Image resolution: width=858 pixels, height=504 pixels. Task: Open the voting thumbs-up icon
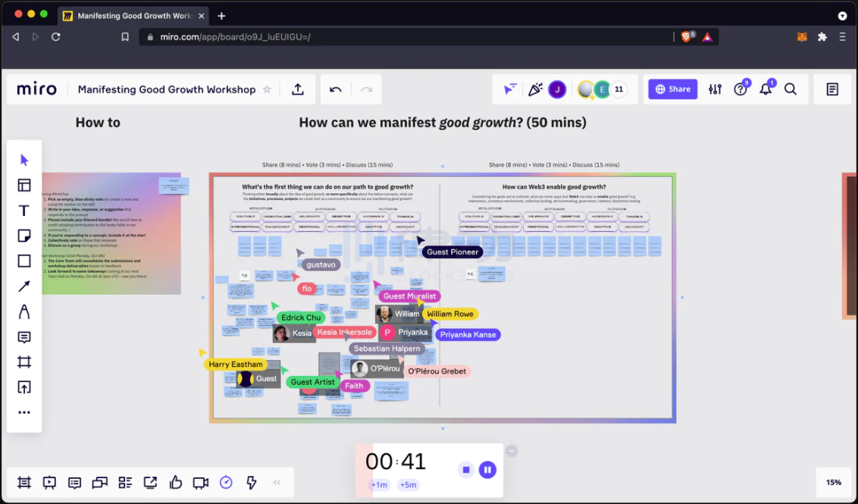click(x=176, y=483)
